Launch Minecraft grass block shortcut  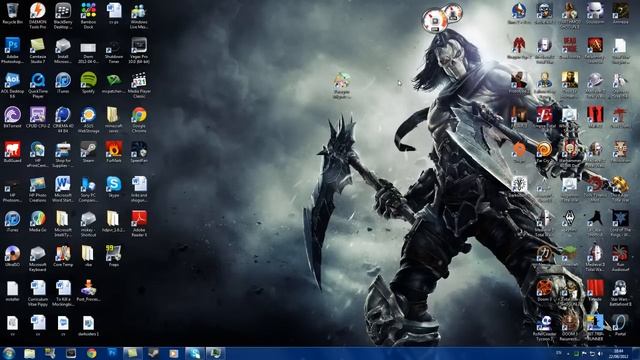click(569, 256)
